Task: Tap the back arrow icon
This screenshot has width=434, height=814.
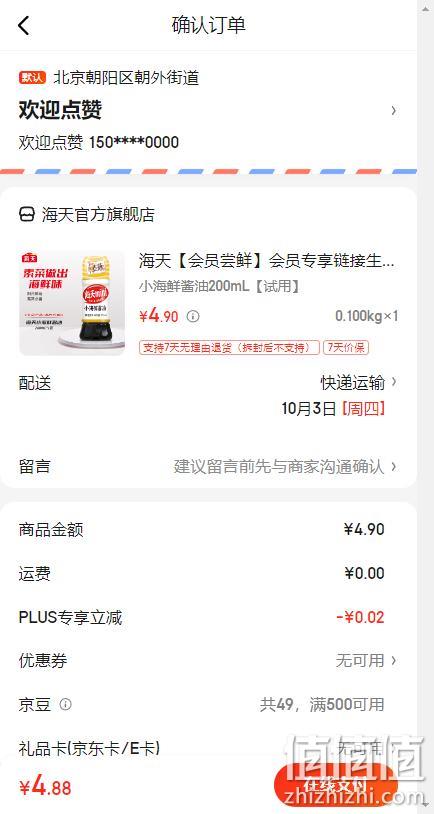Action: click(x=24, y=25)
